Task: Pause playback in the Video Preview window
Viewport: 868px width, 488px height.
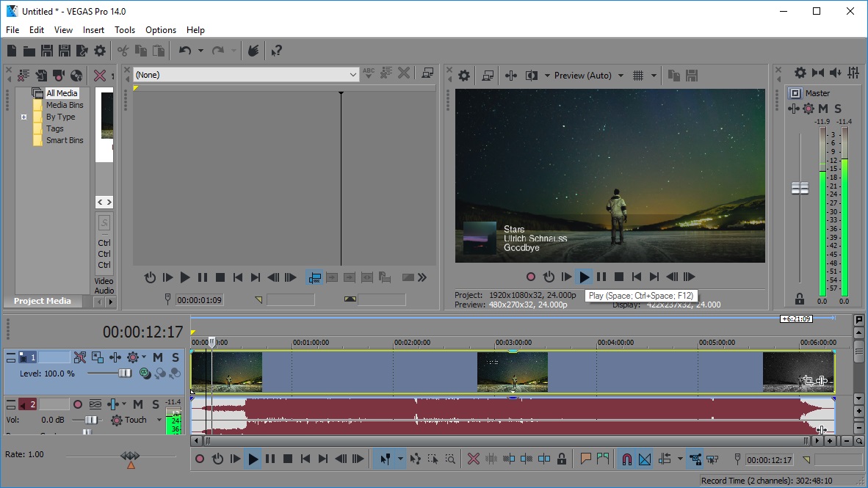Action: click(601, 277)
